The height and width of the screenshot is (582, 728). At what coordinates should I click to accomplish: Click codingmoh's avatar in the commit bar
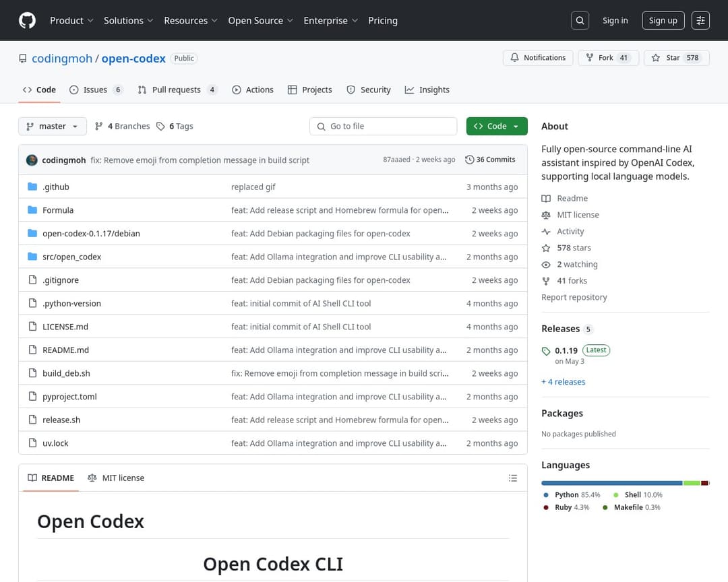(x=32, y=160)
